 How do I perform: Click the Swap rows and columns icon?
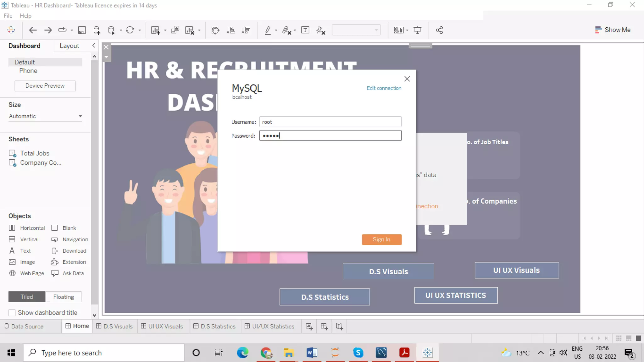coord(215,30)
